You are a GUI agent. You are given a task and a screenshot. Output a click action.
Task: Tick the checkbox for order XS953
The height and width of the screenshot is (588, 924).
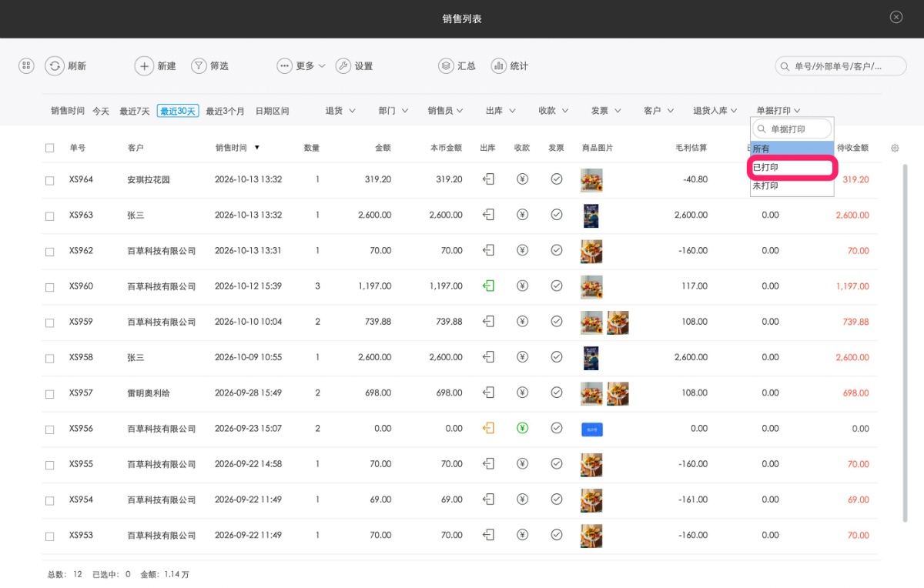coord(50,536)
